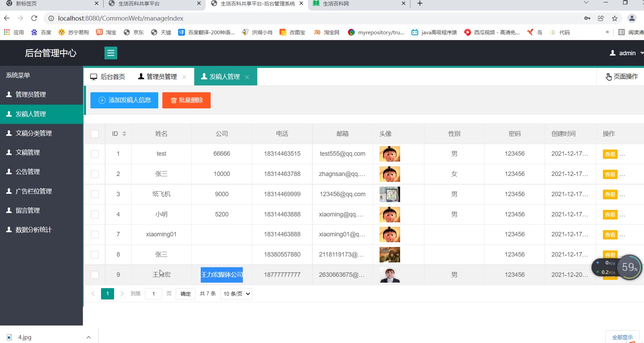
Task: Open the browser new tab plus icon
Action: [x=420, y=3]
